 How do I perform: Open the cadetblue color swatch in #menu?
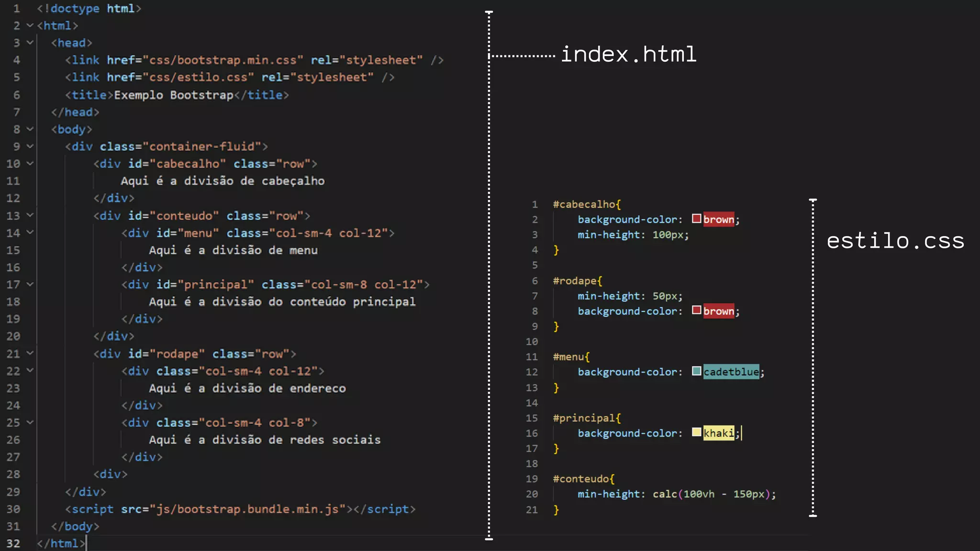coord(697,371)
